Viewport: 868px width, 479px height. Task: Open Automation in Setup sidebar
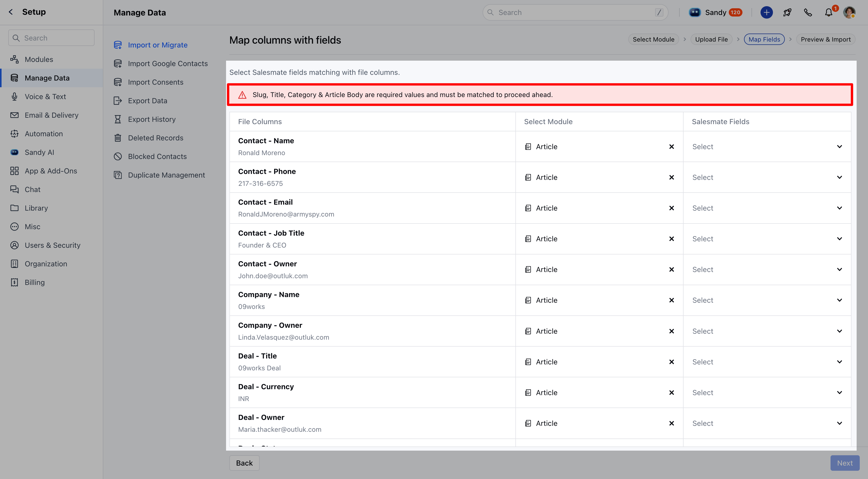click(43, 134)
